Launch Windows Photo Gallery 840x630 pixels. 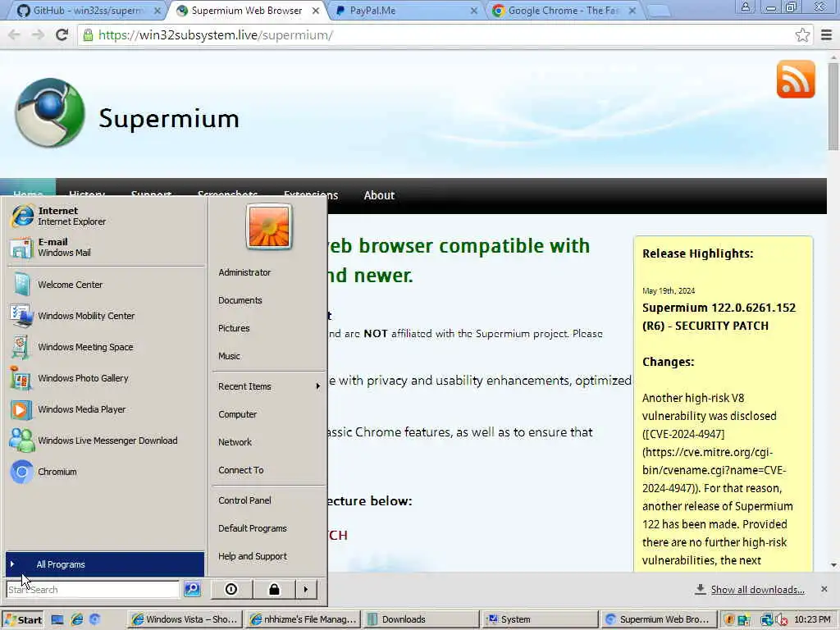(106, 377)
